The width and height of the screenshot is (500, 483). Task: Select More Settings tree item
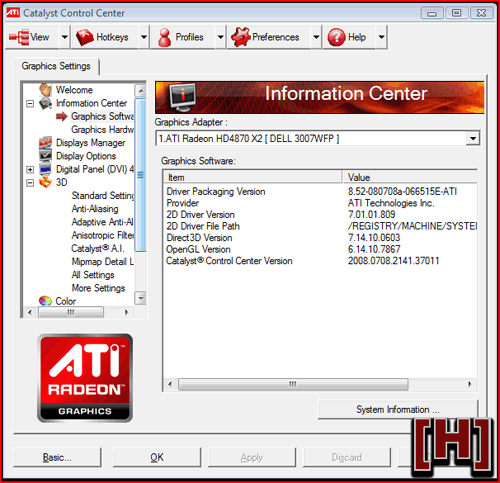pyautogui.click(x=98, y=288)
